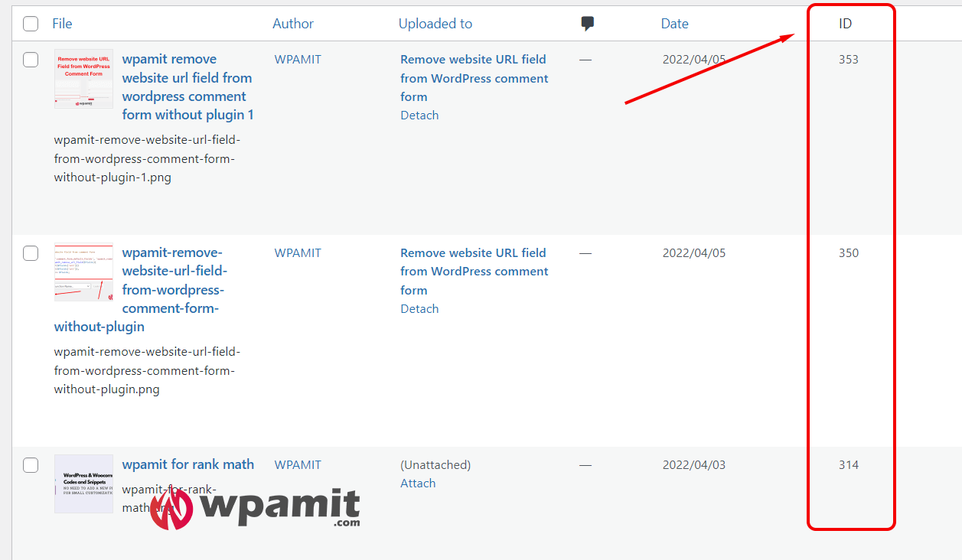This screenshot has height=560, width=962.
Task: Sort by Uploaded to column header
Action: click(x=435, y=24)
